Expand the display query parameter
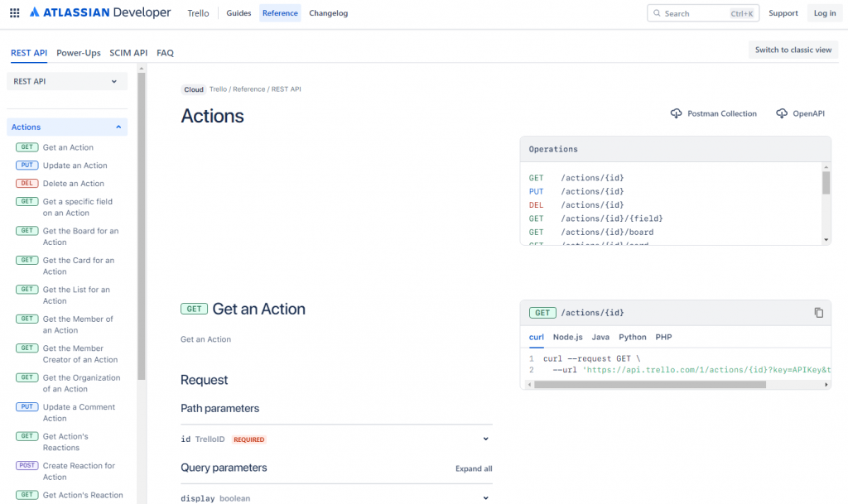848x504 pixels. pyautogui.click(x=485, y=498)
